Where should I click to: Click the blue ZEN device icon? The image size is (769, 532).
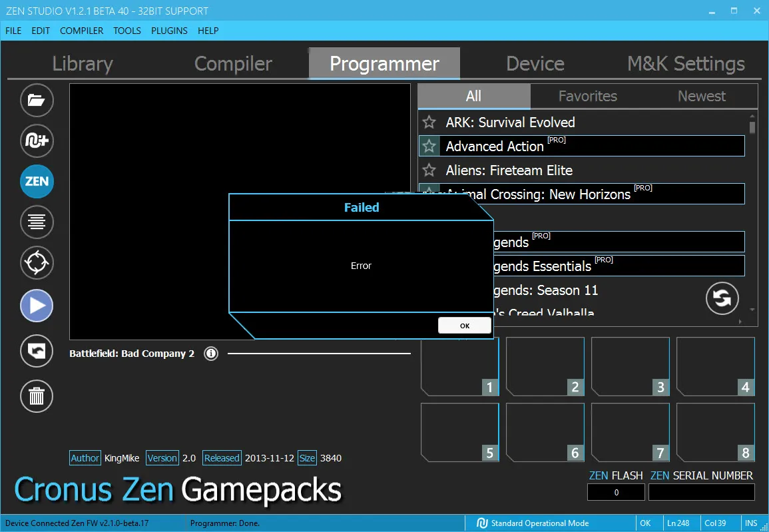coord(37,181)
